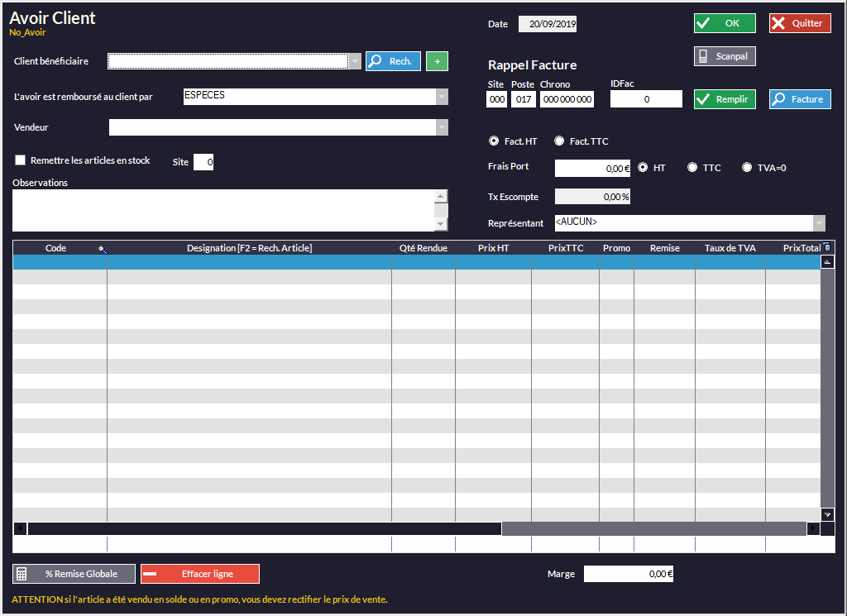Click the table settings icon at grid corner
847x616 pixels.
click(x=827, y=247)
